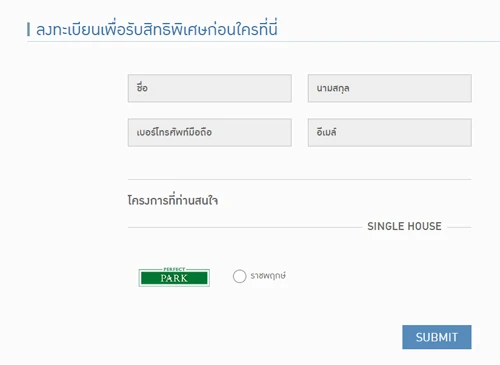Click the อีเมล์ placeholder text
500x365 pixels.
pos(326,132)
